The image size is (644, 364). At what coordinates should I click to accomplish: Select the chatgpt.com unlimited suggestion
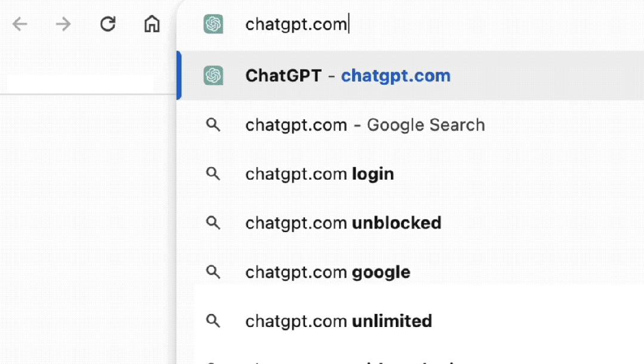338,321
